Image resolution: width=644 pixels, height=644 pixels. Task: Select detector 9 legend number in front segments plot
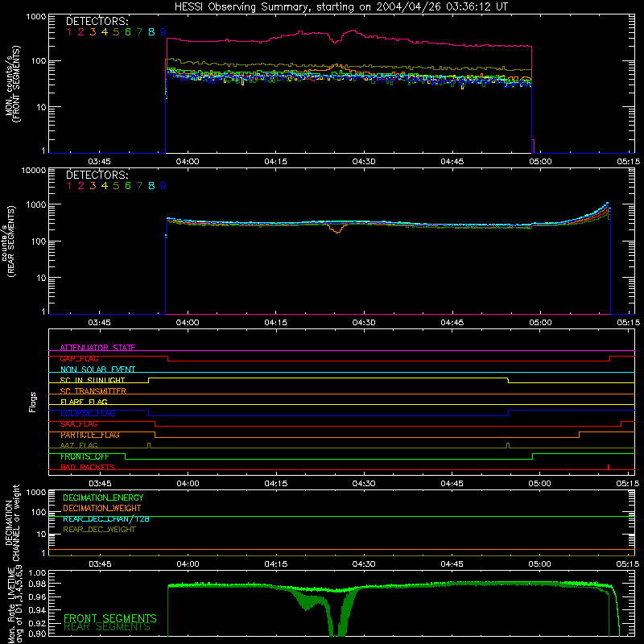click(163, 32)
